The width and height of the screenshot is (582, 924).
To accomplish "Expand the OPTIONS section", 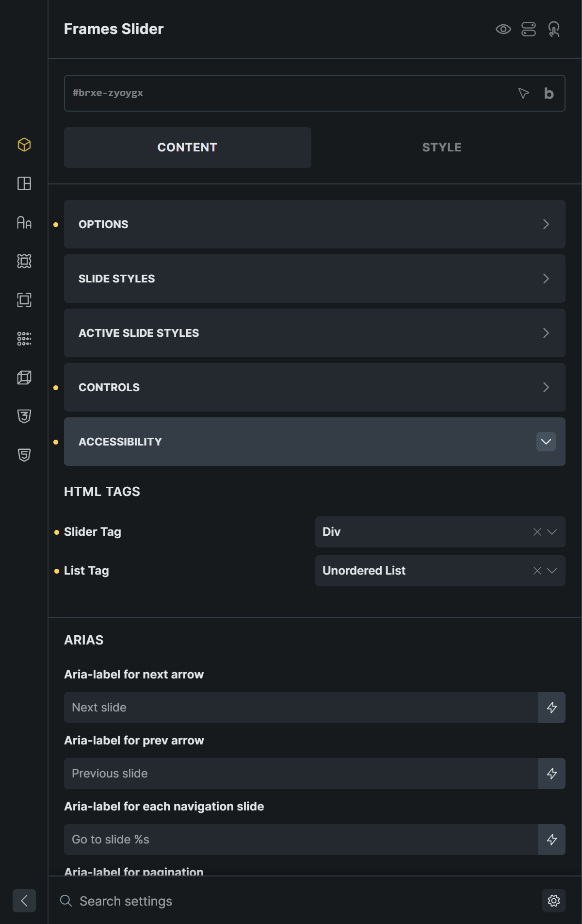I will [315, 224].
